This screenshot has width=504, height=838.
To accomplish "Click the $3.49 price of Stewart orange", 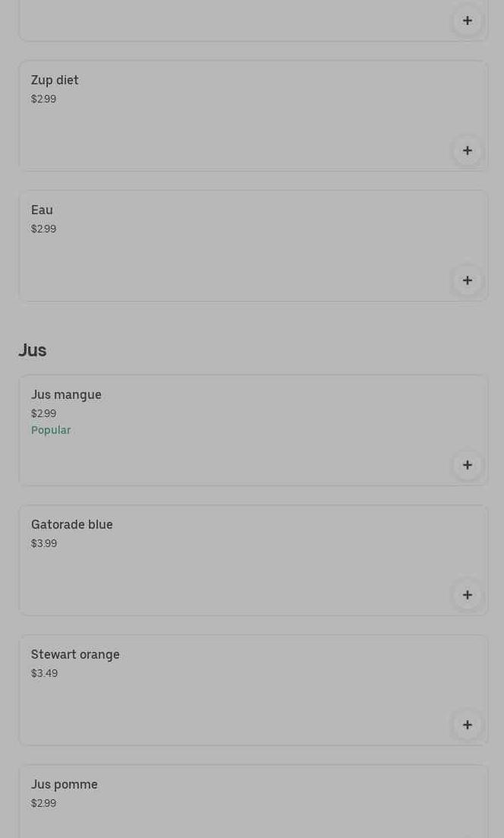I will coord(44,673).
